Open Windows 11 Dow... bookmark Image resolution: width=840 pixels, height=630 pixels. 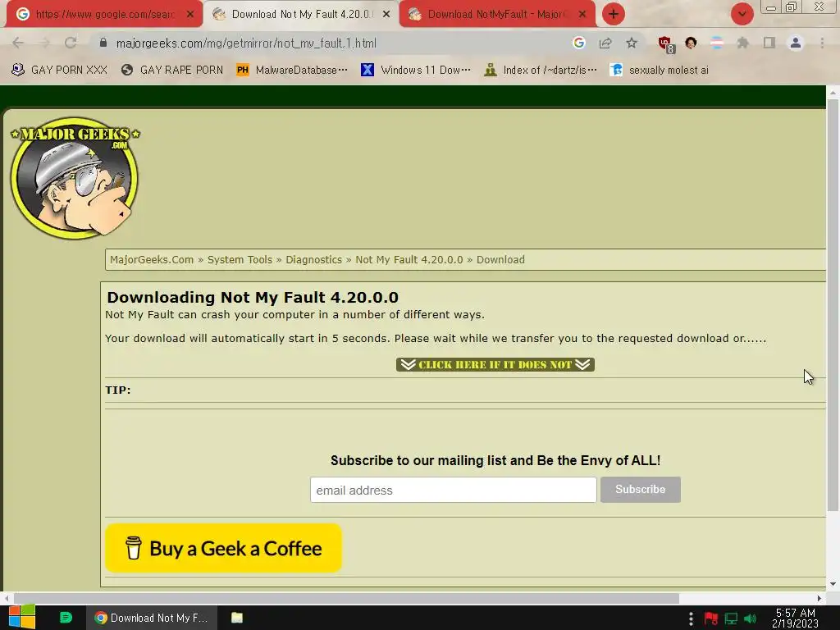[416, 70]
